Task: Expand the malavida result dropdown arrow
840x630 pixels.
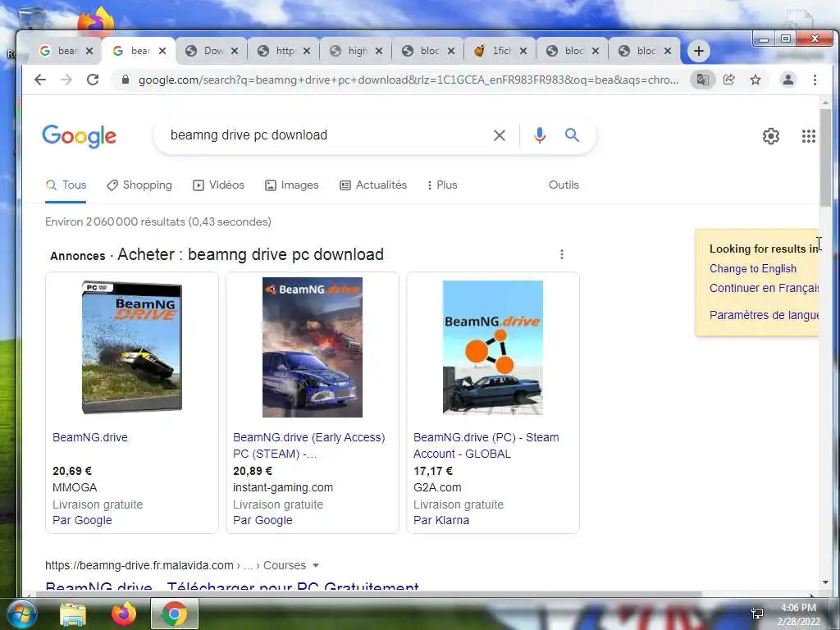Action: 316,566
